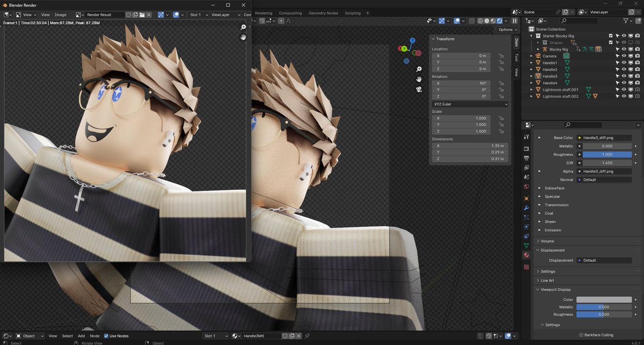Toggle the Use Nodes checkbox
The image size is (644, 345).
(106, 336)
